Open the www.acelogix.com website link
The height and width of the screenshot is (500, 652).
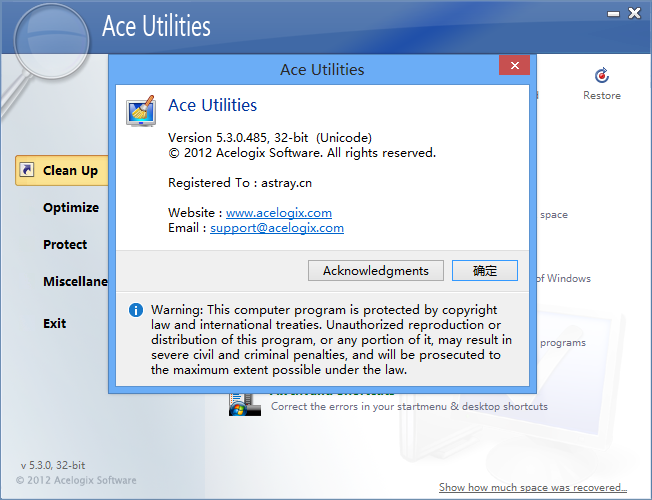[x=279, y=213]
